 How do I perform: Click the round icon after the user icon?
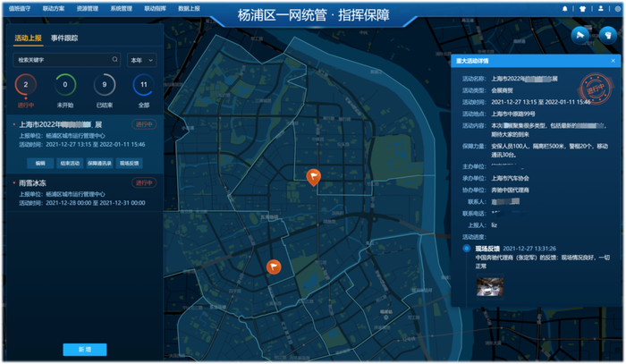click(x=618, y=9)
